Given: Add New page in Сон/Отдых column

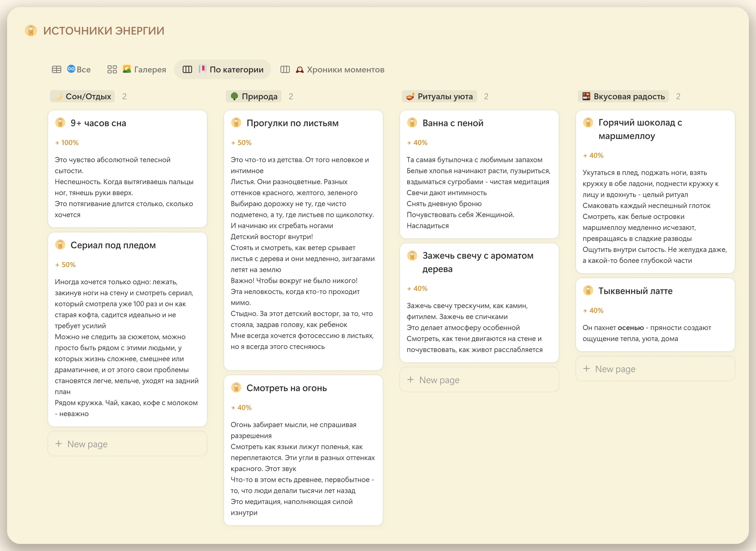Looking at the screenshot, I should (x=128, y=444).
